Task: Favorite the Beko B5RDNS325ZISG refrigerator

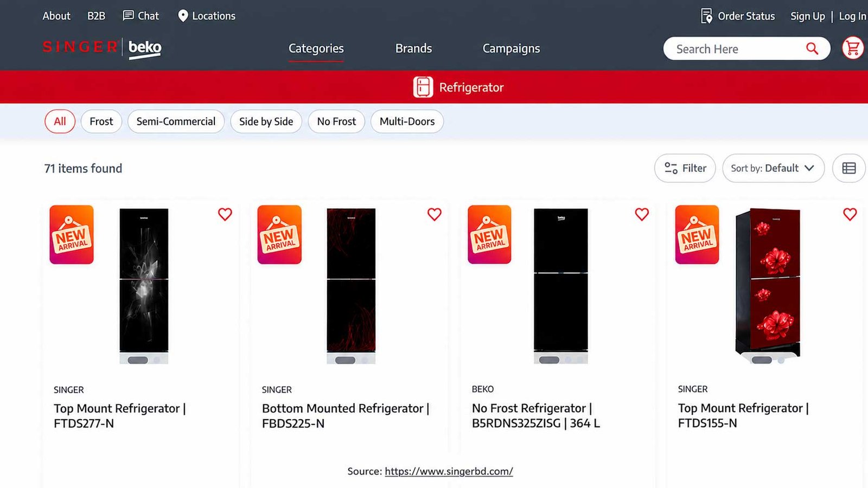Action: pos(642,214)
